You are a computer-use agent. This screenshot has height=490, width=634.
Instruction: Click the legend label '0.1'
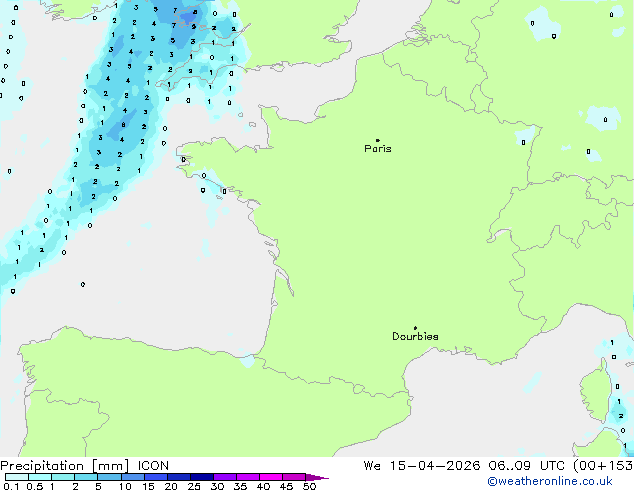(x=11, y=486)
